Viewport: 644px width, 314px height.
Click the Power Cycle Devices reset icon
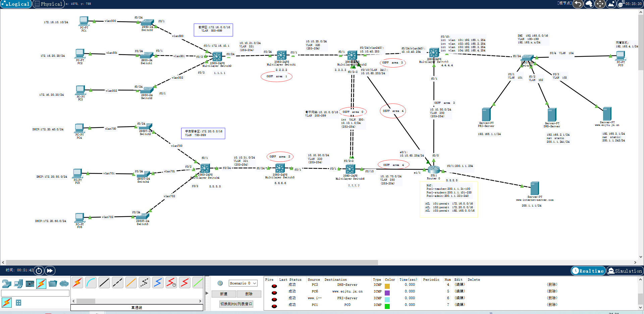point(39,271)
